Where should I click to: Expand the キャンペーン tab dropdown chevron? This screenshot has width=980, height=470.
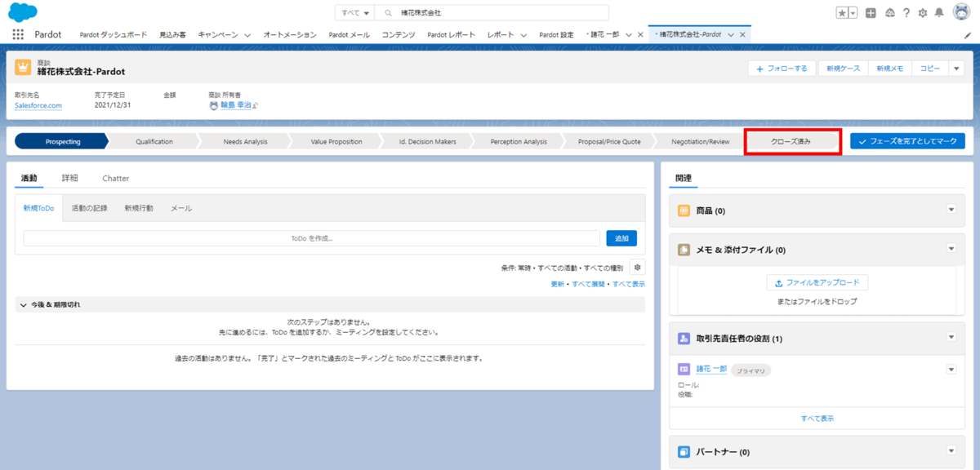coord(247,35)
